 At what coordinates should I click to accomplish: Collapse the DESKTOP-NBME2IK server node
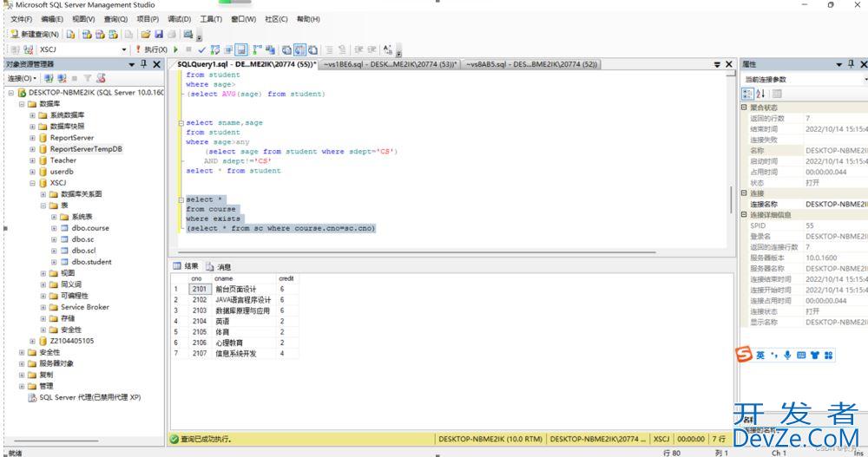point(10,93)
